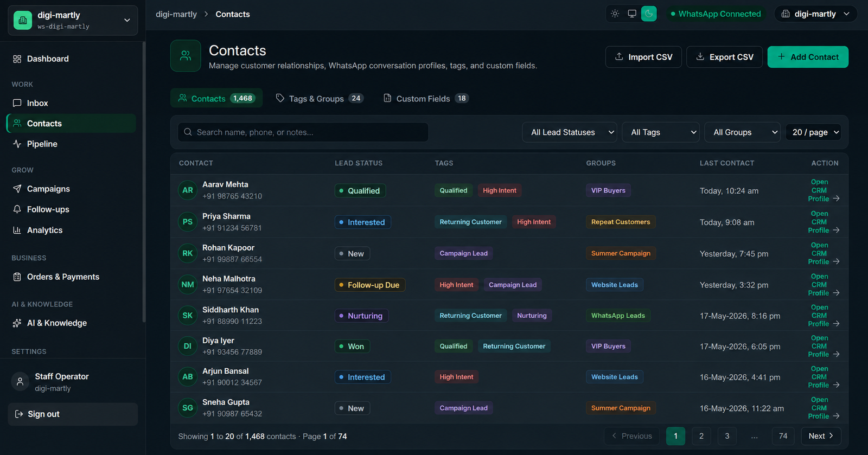Viewport: 868px width, 455px height.
Task: Switch to Custom Fields tab
Action: [426, 98]
